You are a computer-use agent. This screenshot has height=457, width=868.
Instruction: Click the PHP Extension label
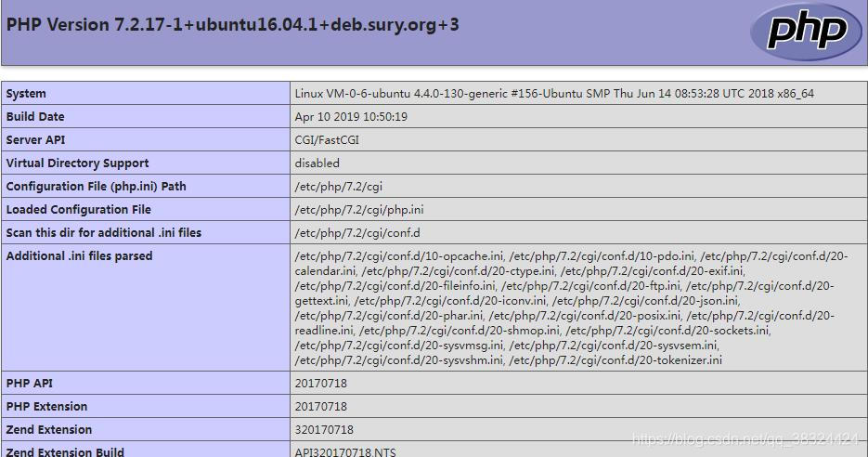(47, 407)
